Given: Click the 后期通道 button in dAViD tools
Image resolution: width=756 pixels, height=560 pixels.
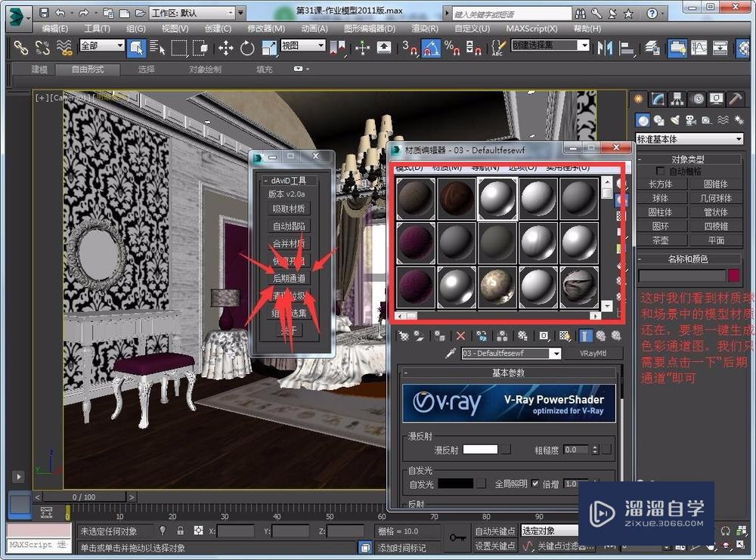Looking at the screenshot, I should pos(290,277).
